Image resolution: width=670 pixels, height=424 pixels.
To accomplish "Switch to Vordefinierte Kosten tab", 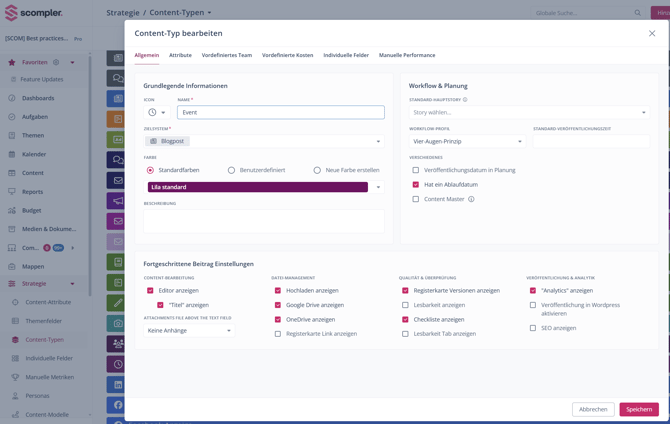I will 287,55.
